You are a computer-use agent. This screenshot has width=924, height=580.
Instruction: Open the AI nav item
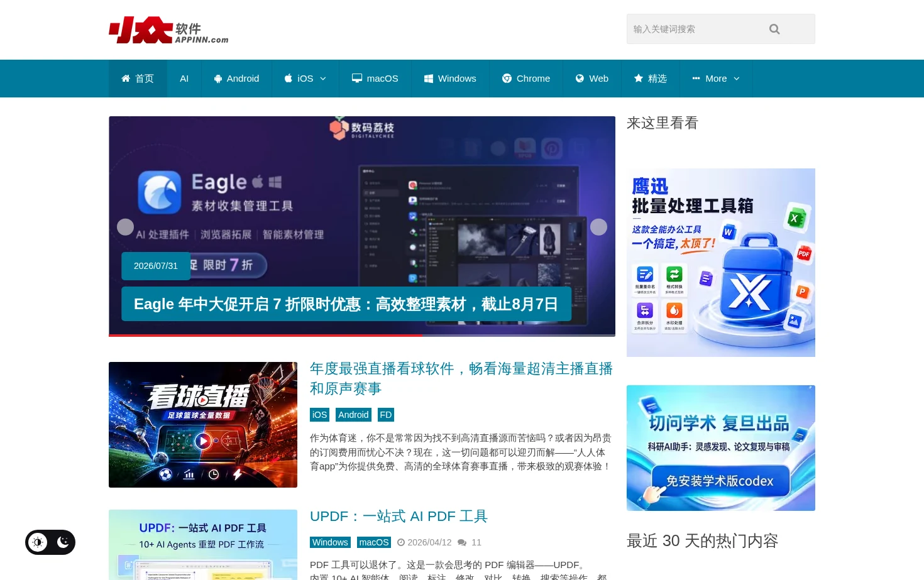(184, 79)
